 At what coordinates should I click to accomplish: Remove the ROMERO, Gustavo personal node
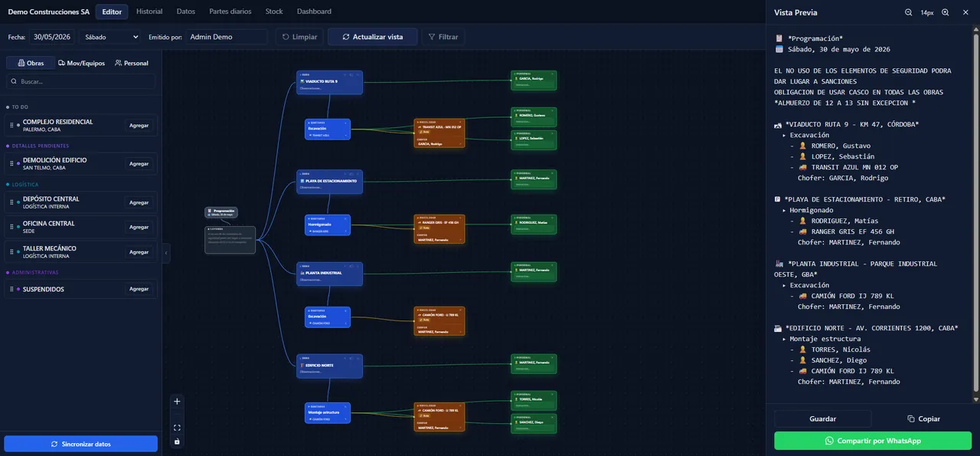click(x=552, y=110)
